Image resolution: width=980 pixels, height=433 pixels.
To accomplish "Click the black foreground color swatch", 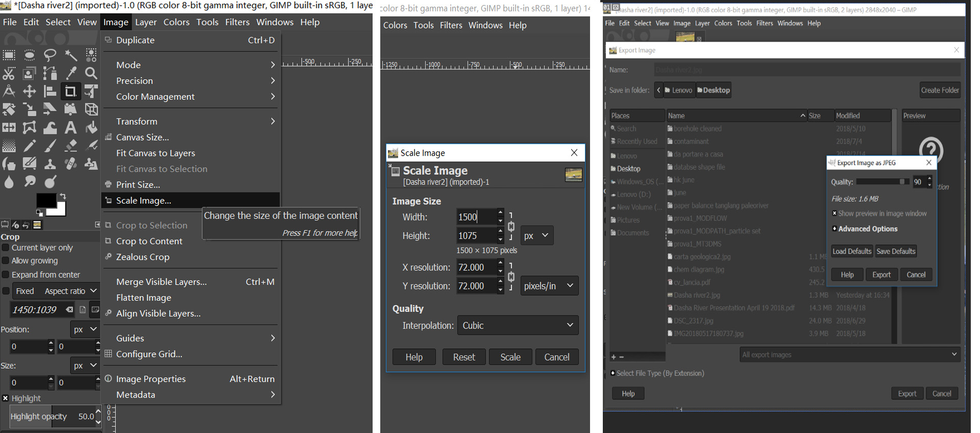I will coord(45,200).
